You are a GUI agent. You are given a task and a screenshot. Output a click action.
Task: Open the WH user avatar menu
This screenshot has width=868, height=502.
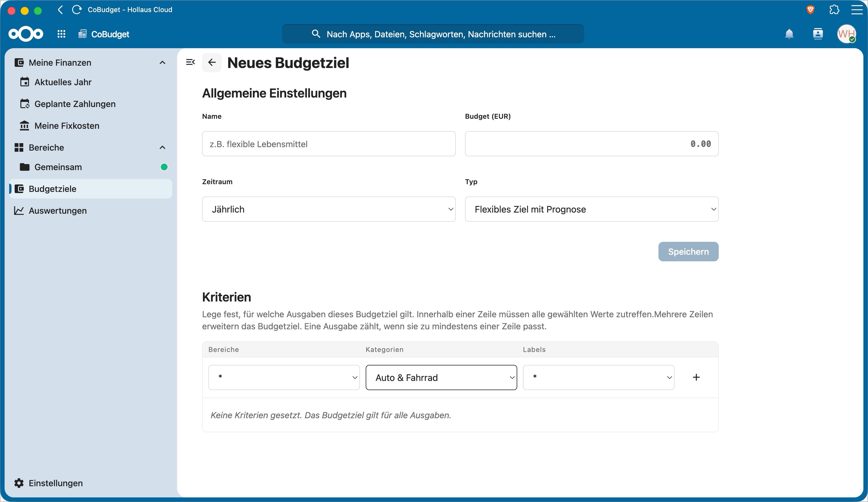(x=846, y=34)
